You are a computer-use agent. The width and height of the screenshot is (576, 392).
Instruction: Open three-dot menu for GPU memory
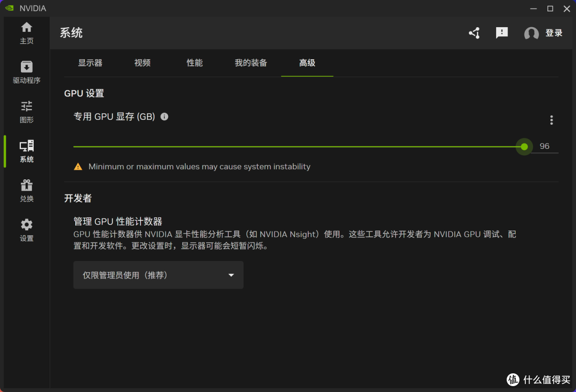coord(551,120)
